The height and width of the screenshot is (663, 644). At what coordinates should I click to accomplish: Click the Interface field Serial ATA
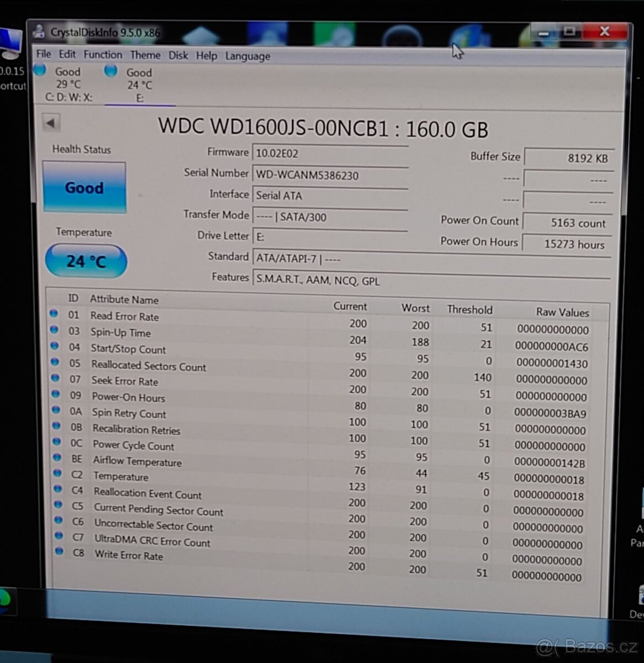[330, 196]
